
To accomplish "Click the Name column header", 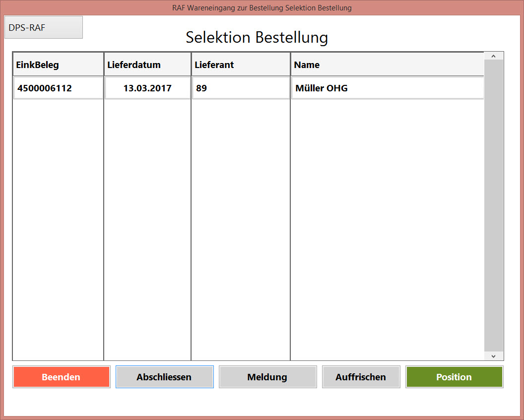I will (387, 65).
